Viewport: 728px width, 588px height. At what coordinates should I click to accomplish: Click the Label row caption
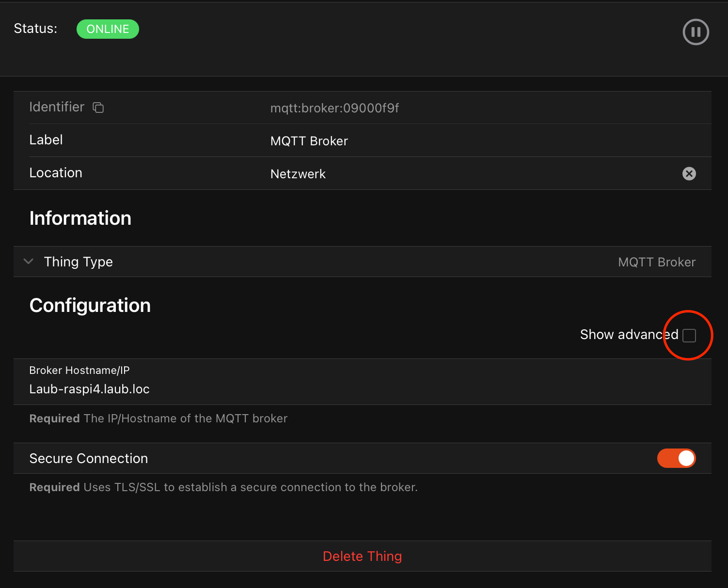pos(46,140)
